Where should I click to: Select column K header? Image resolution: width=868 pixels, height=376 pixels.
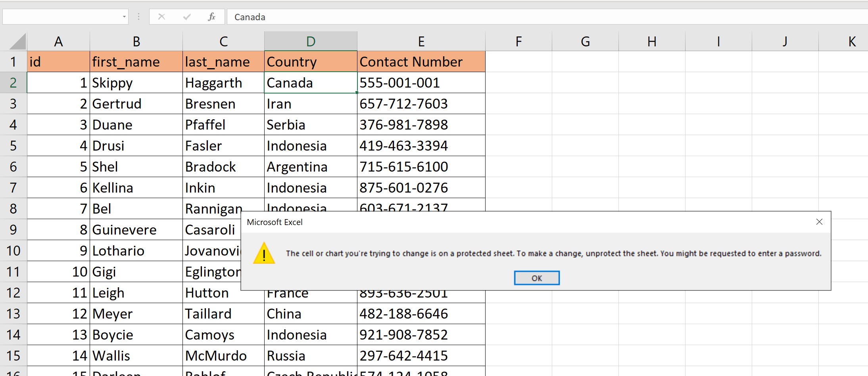[x=852, y=41]
